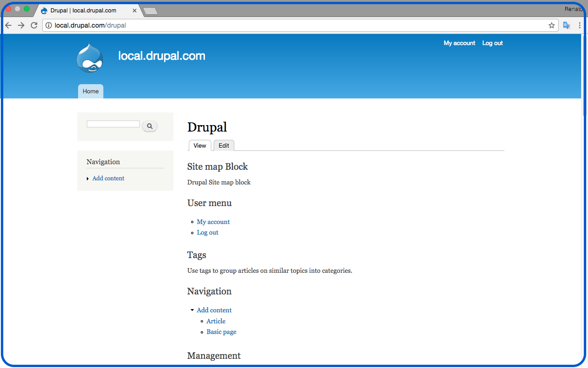
Task: Reload the page with the refresh icon
Action: pos(34,25)
